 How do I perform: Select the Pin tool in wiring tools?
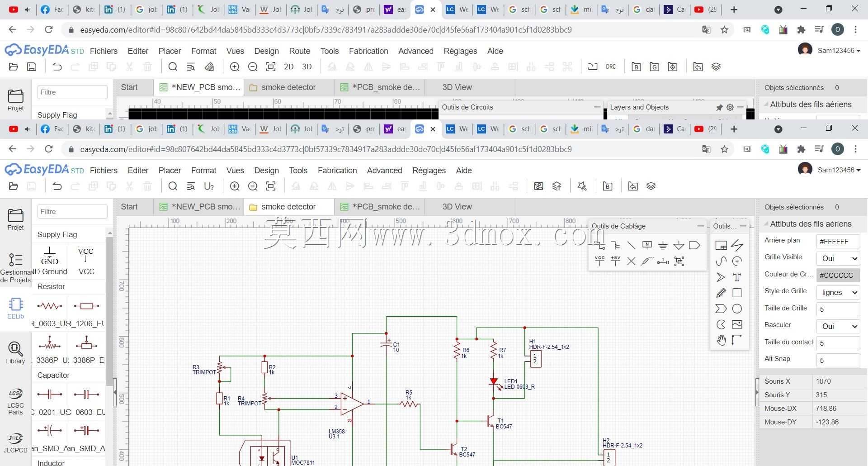click(x=663, y=261)
